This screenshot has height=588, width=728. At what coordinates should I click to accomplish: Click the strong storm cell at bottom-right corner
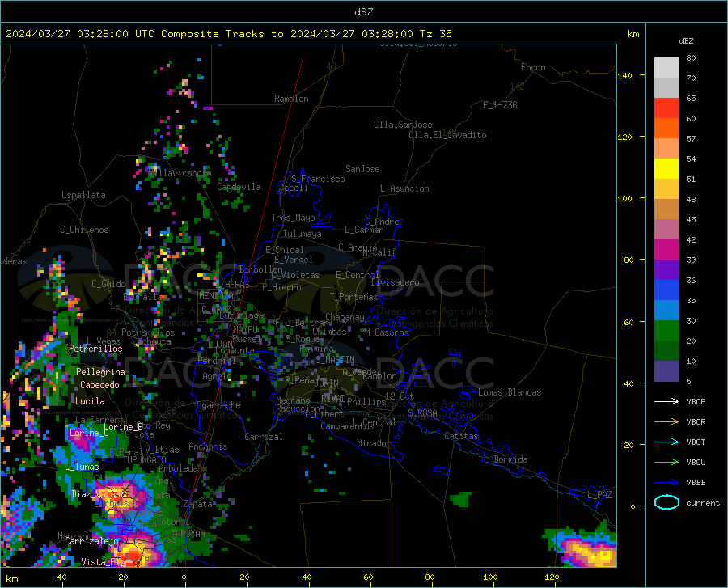pyautogui.click(x=586, y=549)
